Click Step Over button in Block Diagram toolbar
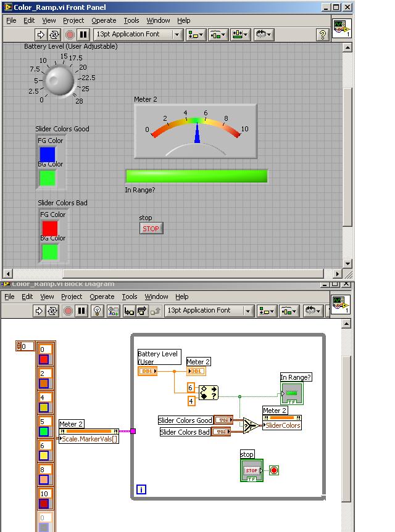The height and width of the screenshot is (532, 395). coord(142,311)
